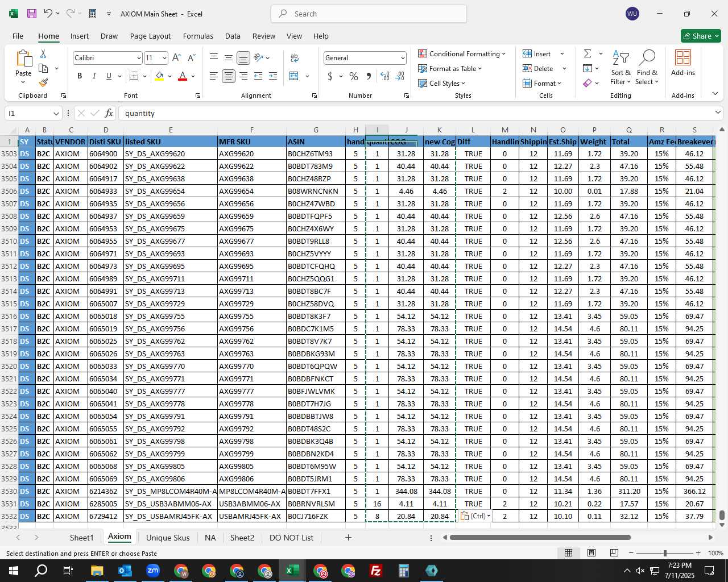Click the Decrease Decimal icon
This screenshot has width=728, height=582.
click(400, 76)
